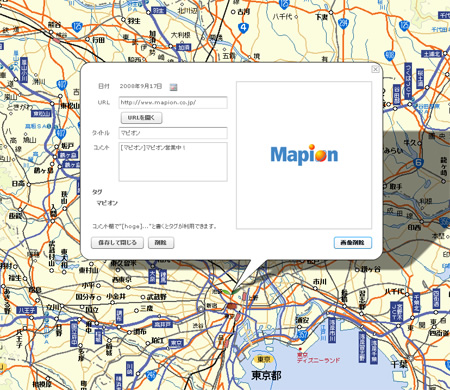This screenshot has width=450, height=390.
Task: Click the 東松山 label on map
Action: point(70,106)
